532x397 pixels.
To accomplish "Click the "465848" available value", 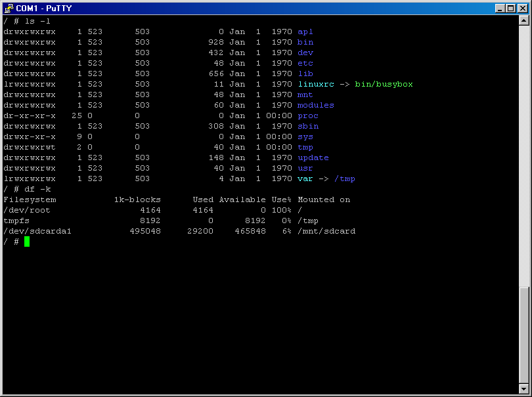I will (250, 231).
